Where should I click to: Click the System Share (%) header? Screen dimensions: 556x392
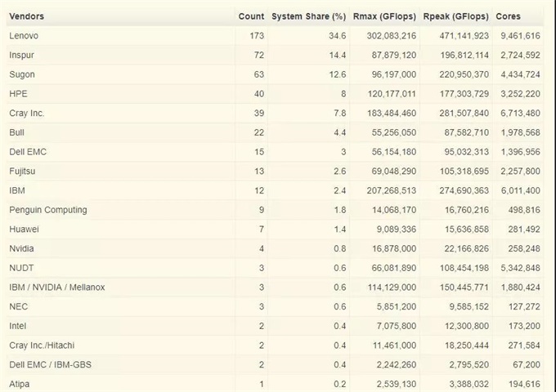click(x=308, y=16)
